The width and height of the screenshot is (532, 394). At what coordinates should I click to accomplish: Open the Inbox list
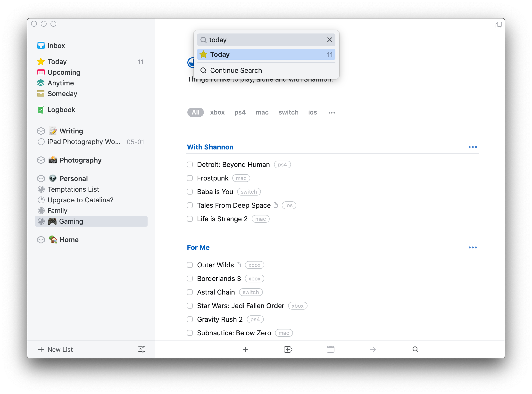coord(91,46)
